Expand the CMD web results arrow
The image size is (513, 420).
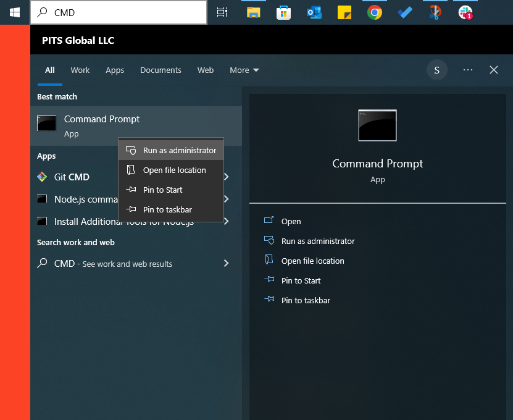click(x=227, y=263)
